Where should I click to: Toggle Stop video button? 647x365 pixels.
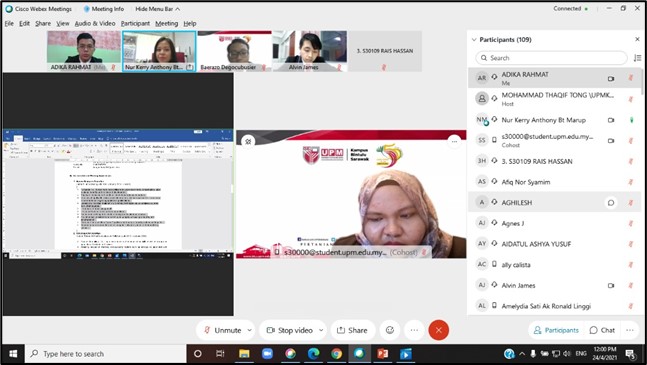pos(290,330)
